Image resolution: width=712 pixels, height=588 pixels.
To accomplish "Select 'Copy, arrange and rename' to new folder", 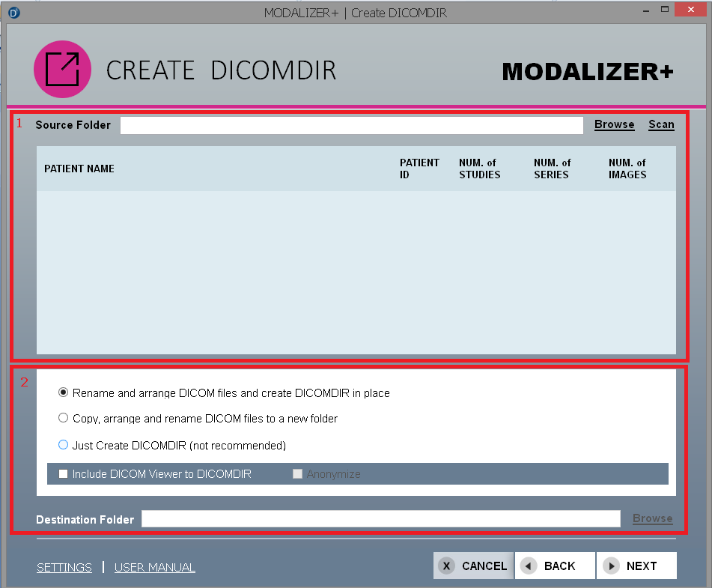I will (64, 418).
